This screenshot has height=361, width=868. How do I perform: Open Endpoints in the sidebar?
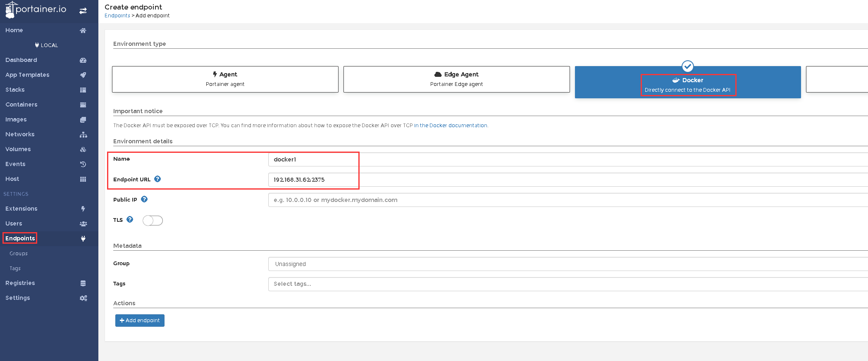(x=20, y=238)
